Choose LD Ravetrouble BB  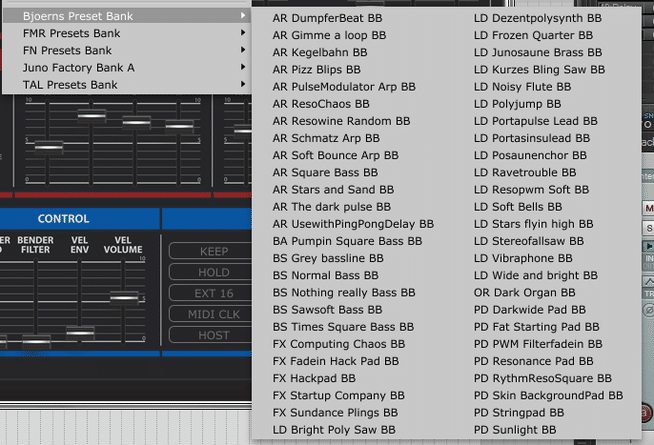(x=525, y=172)
